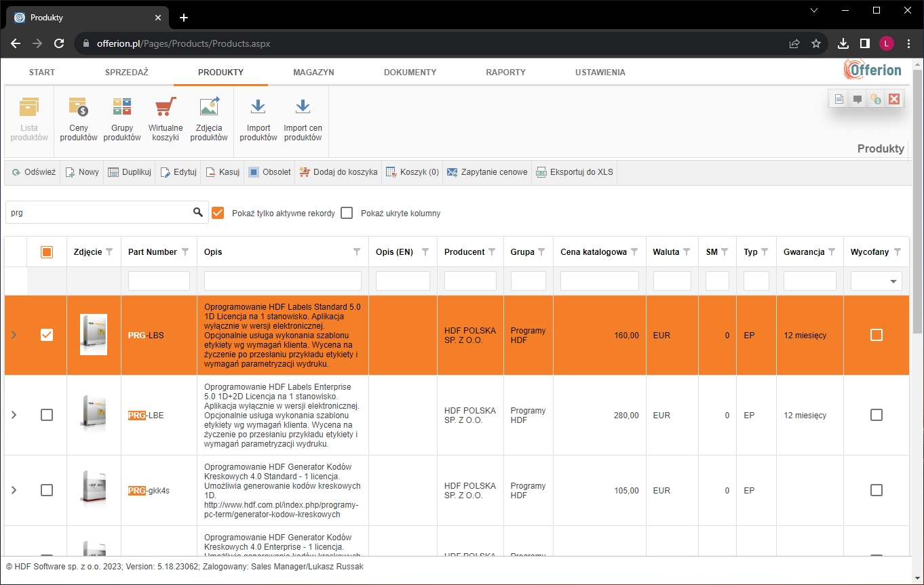Click browser Downloads icon
Image resolution: width=924 pixels, height=585 pixels.
point(843,43)
